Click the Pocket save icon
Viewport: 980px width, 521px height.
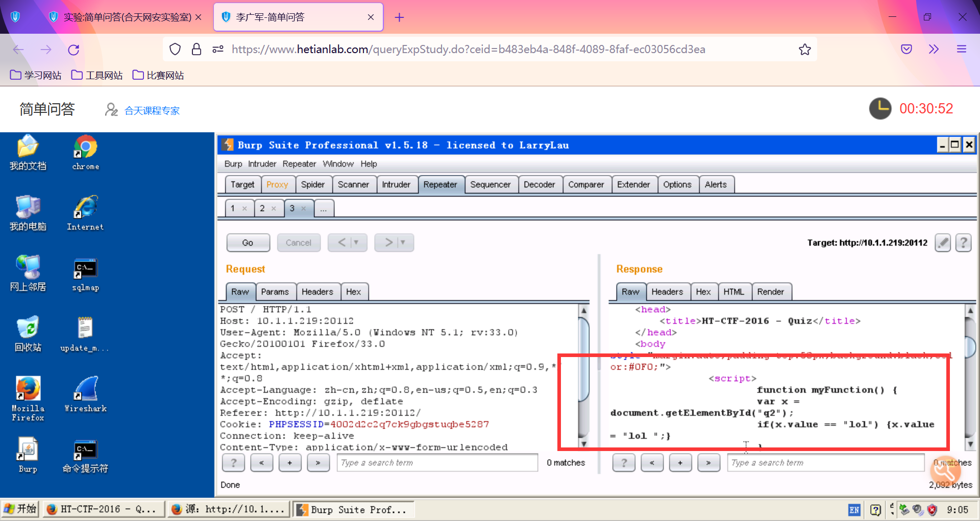coord(906,50)
